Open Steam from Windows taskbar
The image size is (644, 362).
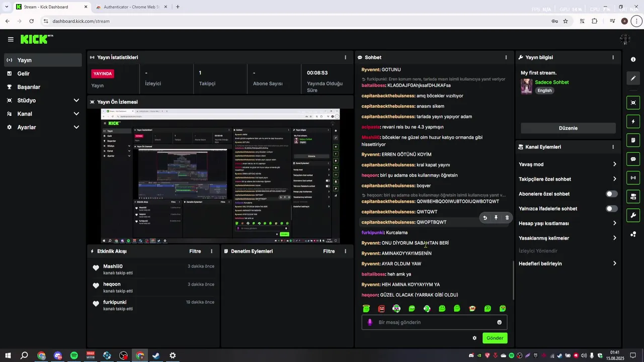pyautogui.click(x=156, y=355)
